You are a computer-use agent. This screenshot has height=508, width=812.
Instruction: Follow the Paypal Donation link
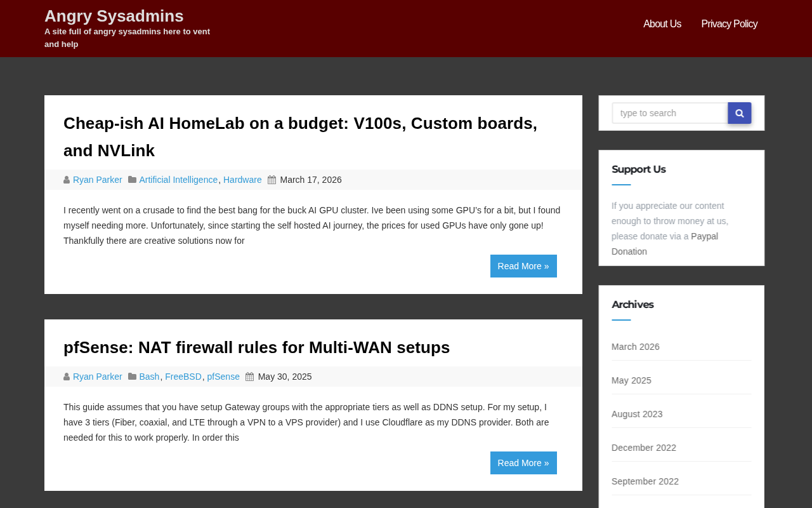click(x=704, y=236)
